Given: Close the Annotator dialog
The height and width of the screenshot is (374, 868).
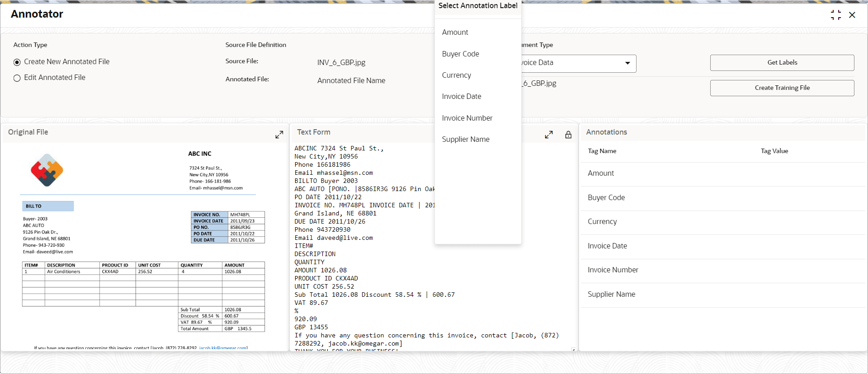Looking at the screenshot, I should (x=852, y=15).
